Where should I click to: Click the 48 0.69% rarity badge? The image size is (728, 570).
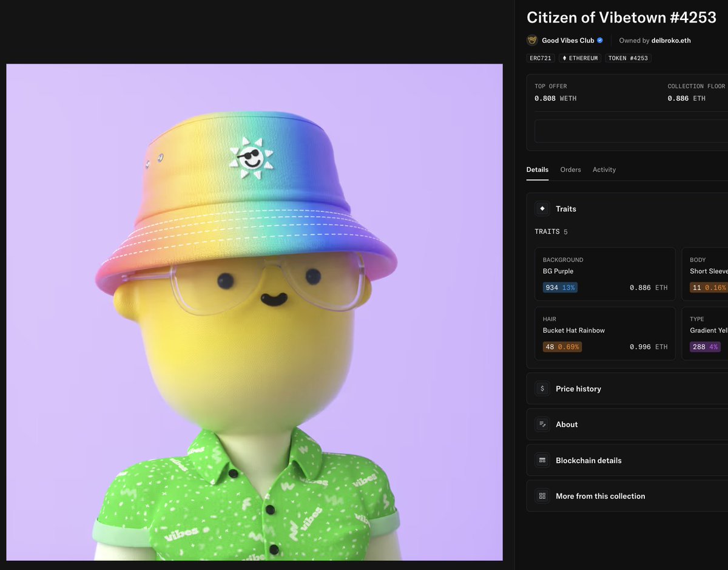562,347
